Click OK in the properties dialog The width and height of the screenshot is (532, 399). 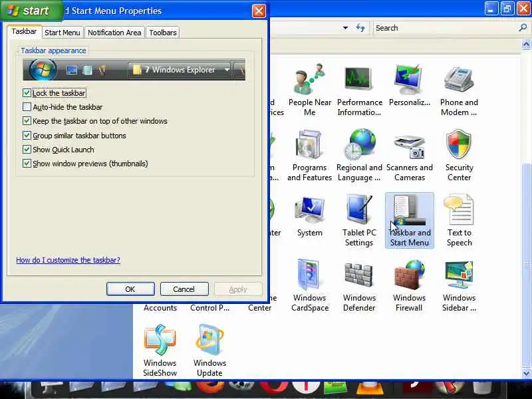click(x=130, y=289)
